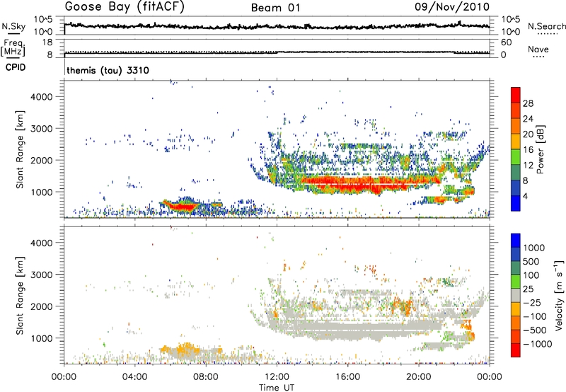This screenshot has height=392, width=566.
Task: Click the 1000 tick on velocity panel axis
Action: [x=41, y=338]
